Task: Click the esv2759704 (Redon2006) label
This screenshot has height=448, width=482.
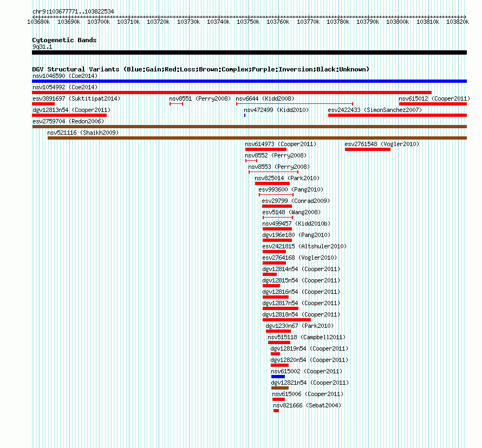Action: point(68,121)
